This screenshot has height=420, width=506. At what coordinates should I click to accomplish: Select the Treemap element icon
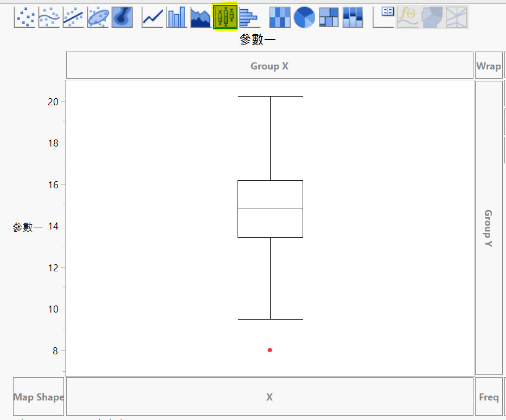[x=329, y=17]
